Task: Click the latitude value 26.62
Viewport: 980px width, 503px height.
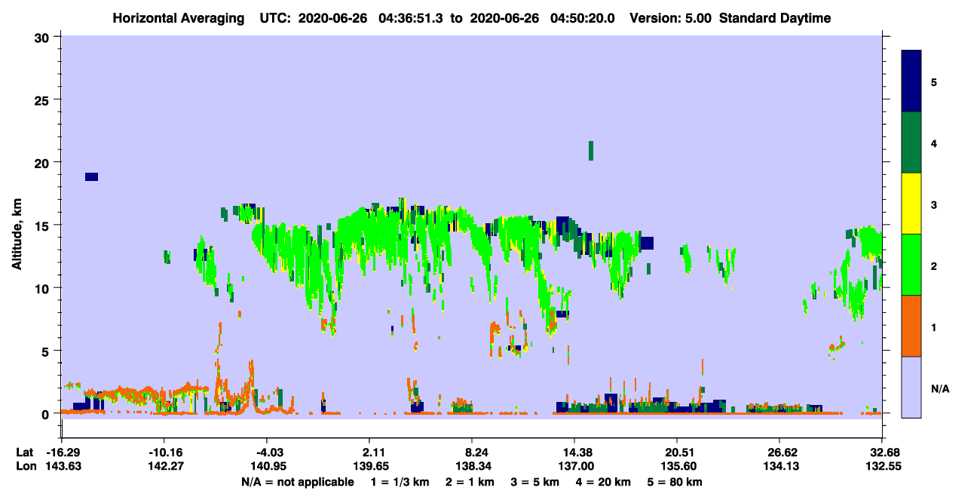Action: click(x=779, y=452)
